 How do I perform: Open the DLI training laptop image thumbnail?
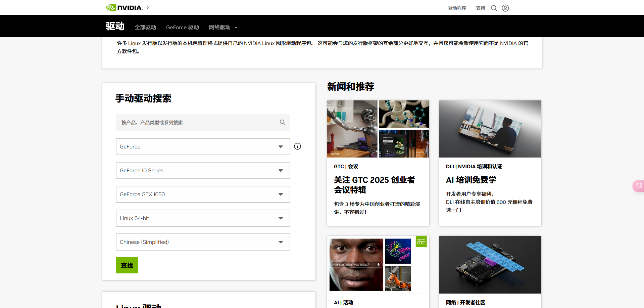pyautogui.click(x=490, y=129)
